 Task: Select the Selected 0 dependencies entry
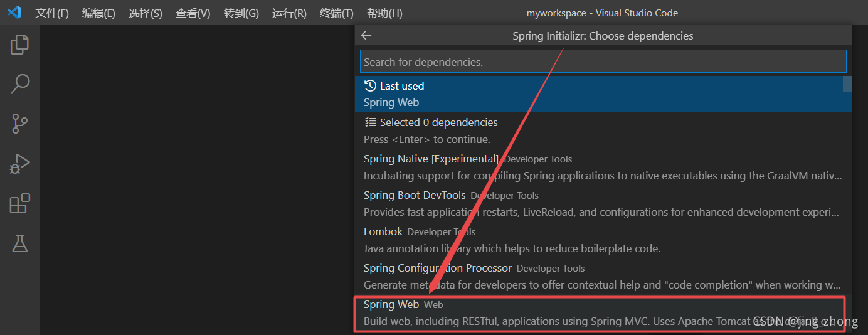point(603,130)
